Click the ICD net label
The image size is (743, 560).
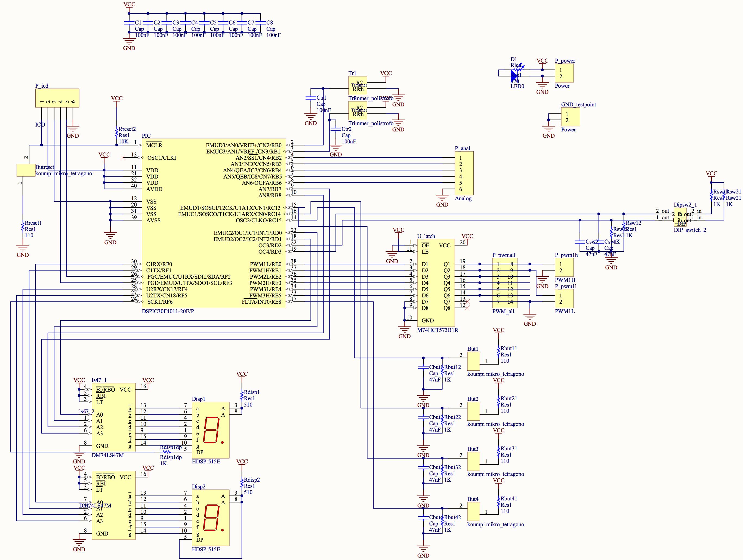point(40,125)
